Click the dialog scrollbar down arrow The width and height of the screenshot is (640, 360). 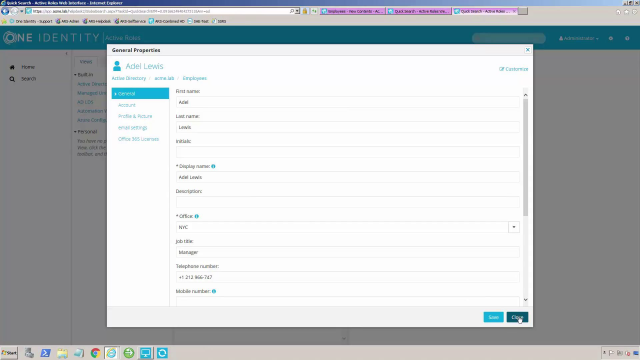[525, 300]
